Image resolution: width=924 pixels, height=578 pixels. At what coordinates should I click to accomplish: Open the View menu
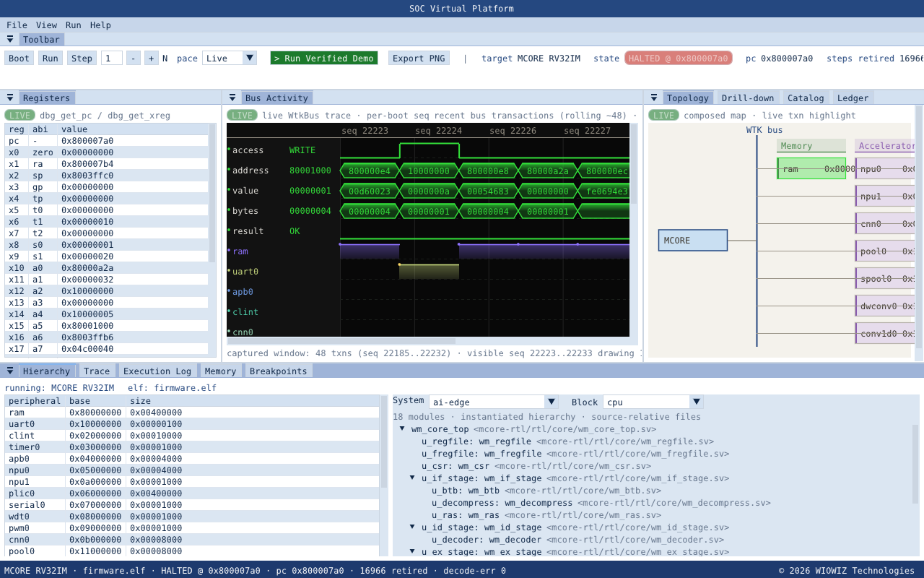[x=46, y=25]
